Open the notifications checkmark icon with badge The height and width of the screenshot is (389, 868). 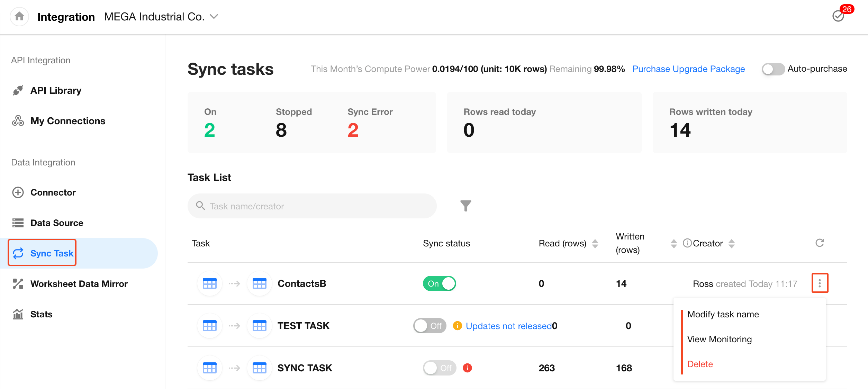click(838, 16)
